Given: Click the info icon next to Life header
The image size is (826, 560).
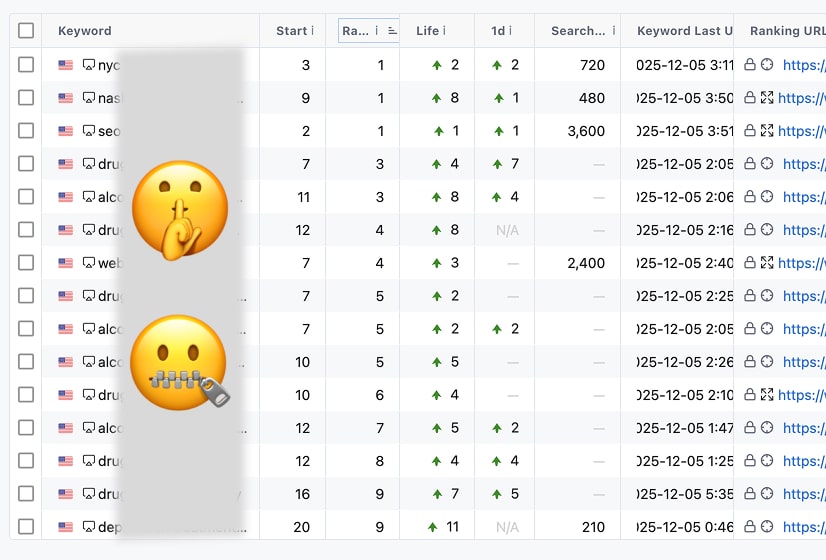Looking at the screenshot, I should click(444, 31).
